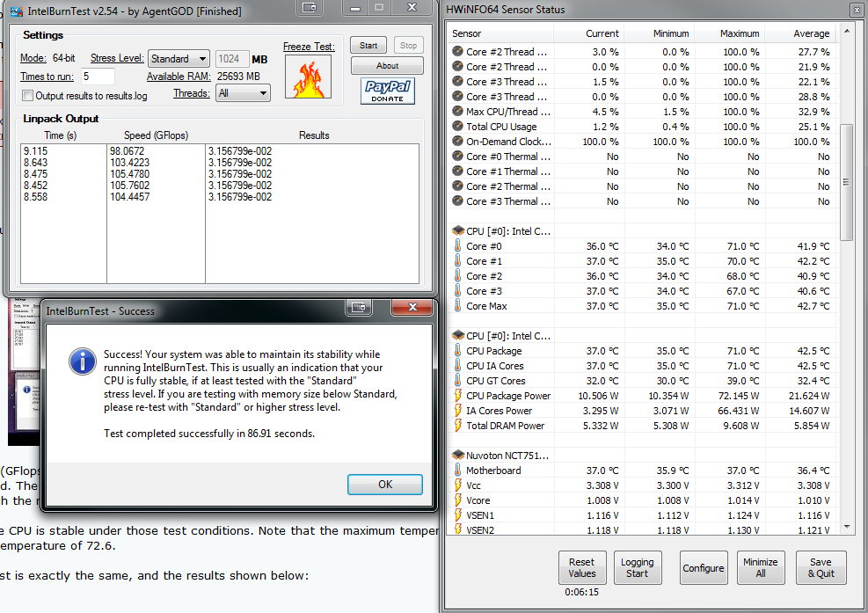Click the Logging Start button
The image size is (868, 613).
tap(638, 567)
